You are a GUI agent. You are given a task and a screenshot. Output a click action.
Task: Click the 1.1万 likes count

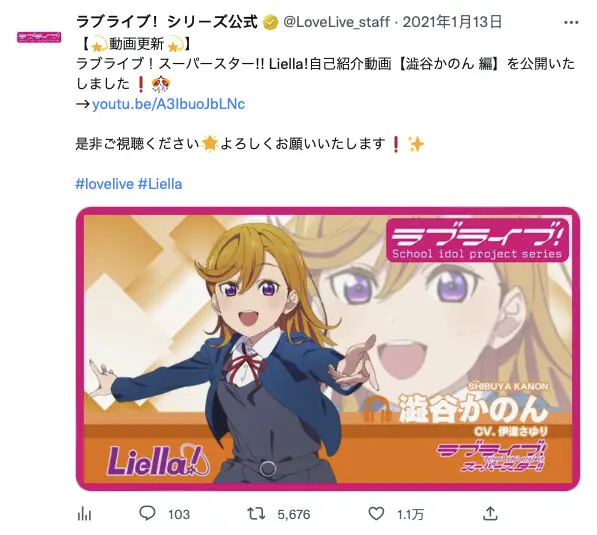click(x=410, y=514)
